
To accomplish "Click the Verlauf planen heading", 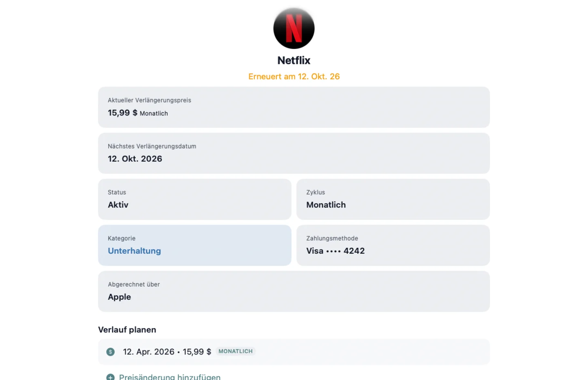I will pyautogui.click(x=127, y=329).
